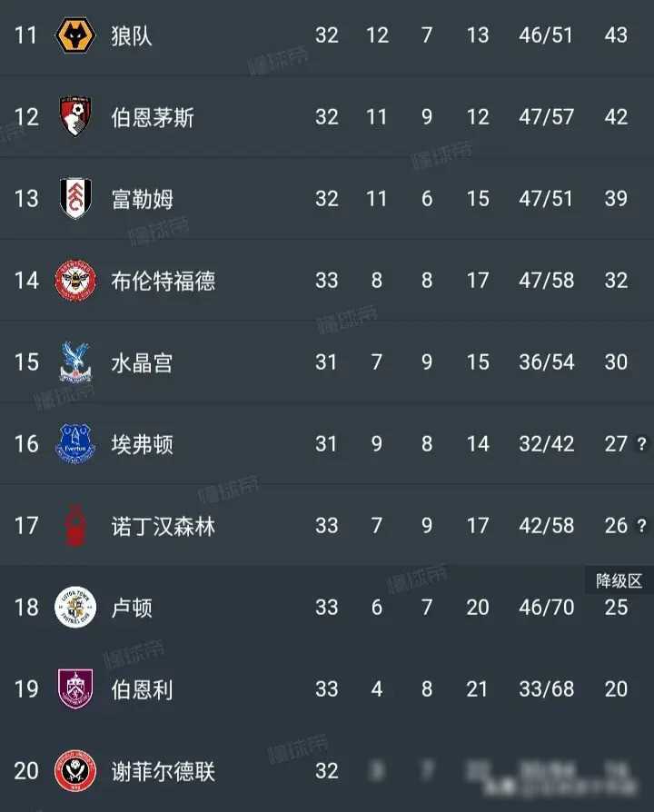Image resolution: width=654 pixels, height=812 pixels.
Task: Click the Sheffield United blades badge
Action: 77,768
